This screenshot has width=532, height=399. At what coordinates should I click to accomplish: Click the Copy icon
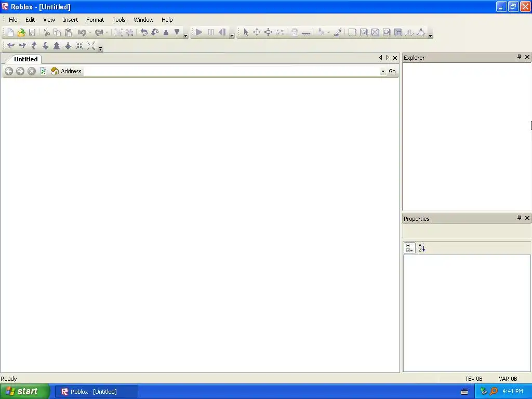tap(57, 33)
